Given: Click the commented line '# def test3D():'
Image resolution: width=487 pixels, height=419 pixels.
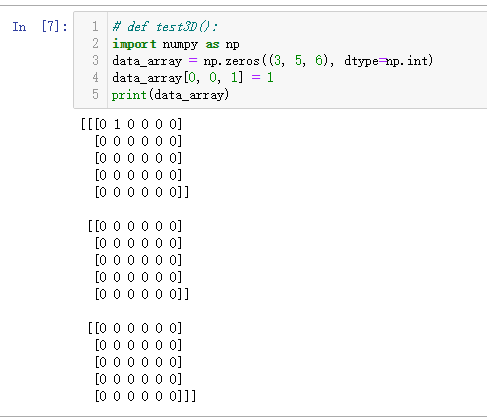Looking at the screenshot, I should click(x=165, y=26).
